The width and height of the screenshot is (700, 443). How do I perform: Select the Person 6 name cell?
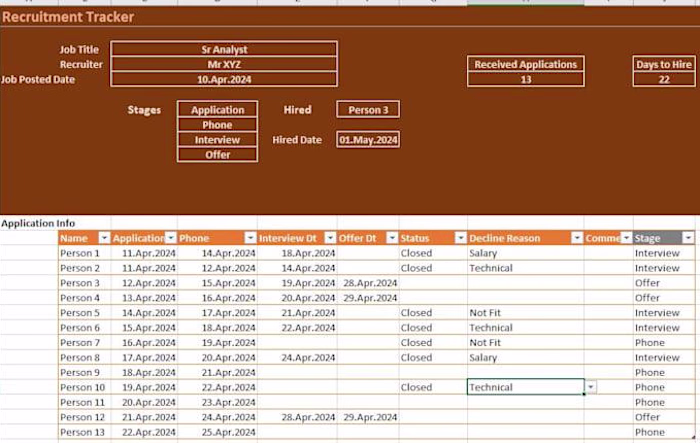pos(84,328)
